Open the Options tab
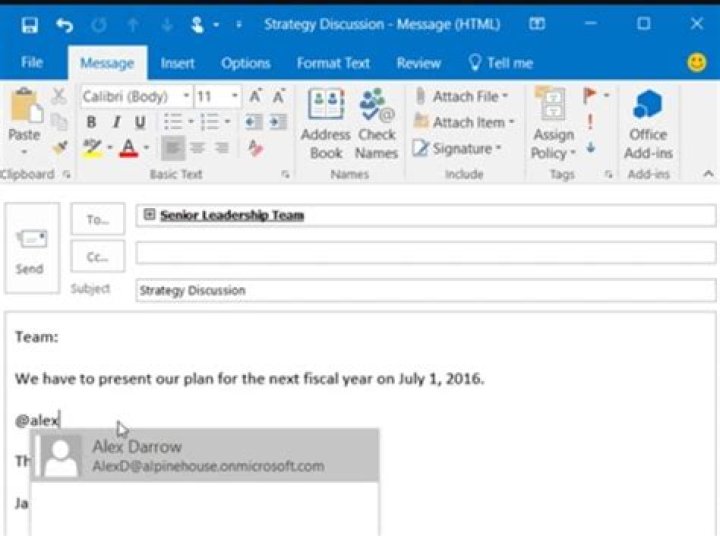Image resolution: width=720 pixels, height=536 pixels. click(245, 63)
